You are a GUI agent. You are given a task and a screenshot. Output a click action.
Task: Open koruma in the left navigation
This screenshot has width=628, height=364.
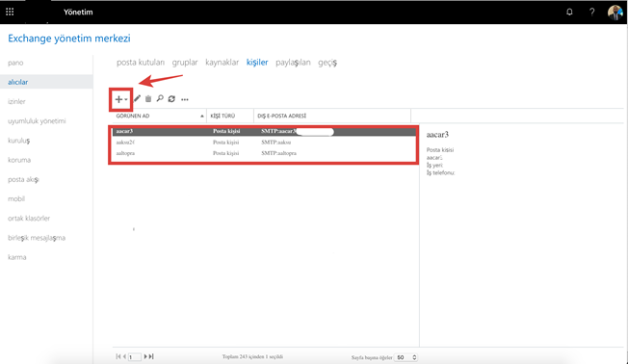pos(19,160)
